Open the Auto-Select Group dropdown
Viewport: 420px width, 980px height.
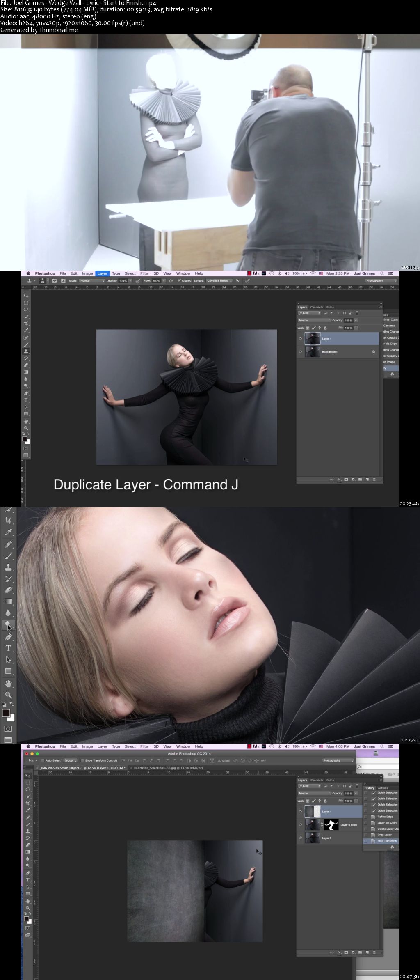[x=71, y=760]
